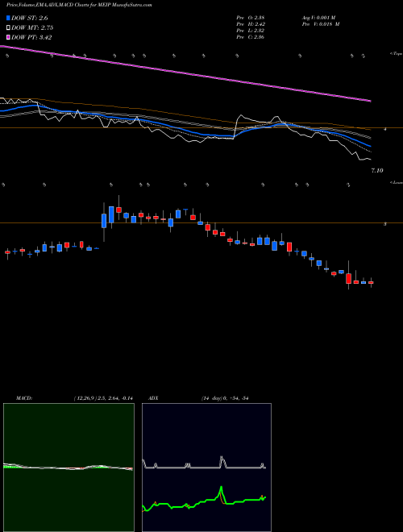Open the green MACD indicator chart panel
This screenshot has height=532, width=403.
69,468
